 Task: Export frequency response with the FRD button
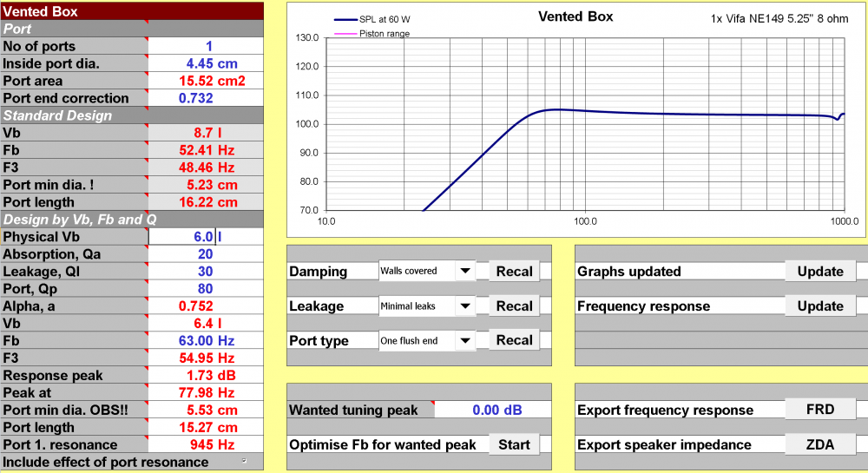point(819,410)
